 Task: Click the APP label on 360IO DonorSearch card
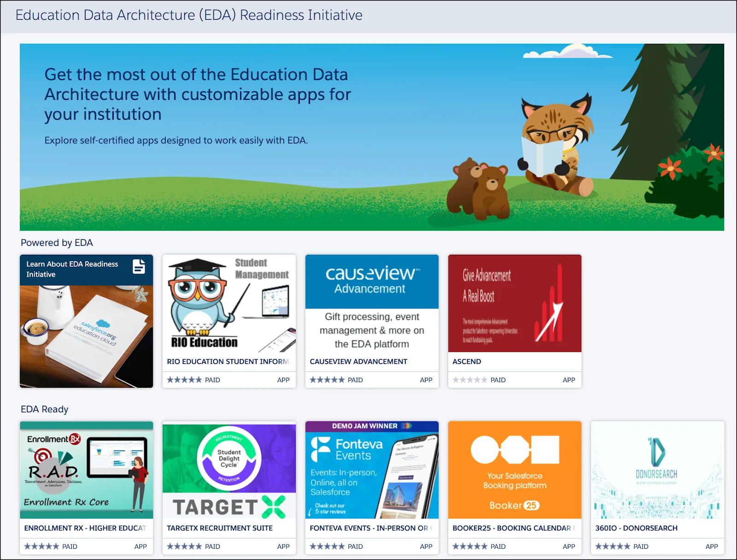point(712,547)
